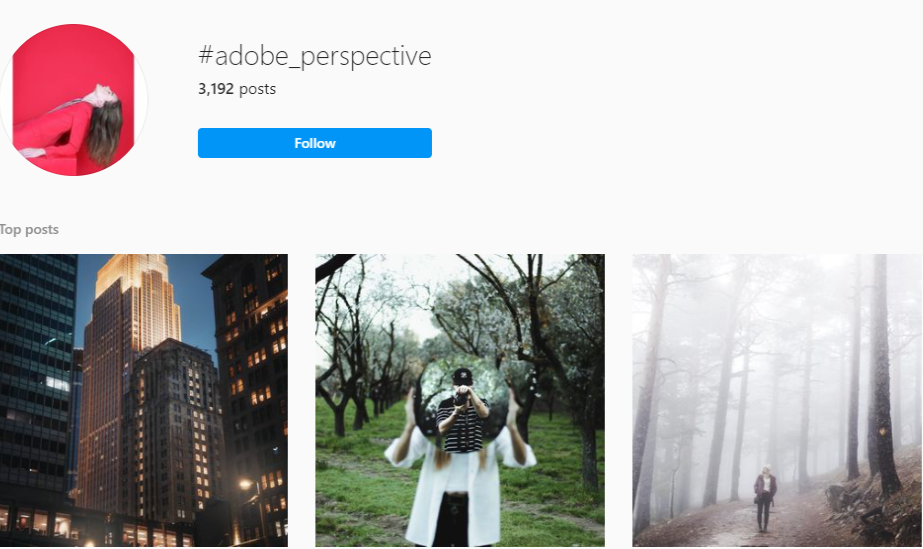The image size is (923, 549).
Task: Click the camera held by the man in striped shirt
Action: click(x=462, y=399)
